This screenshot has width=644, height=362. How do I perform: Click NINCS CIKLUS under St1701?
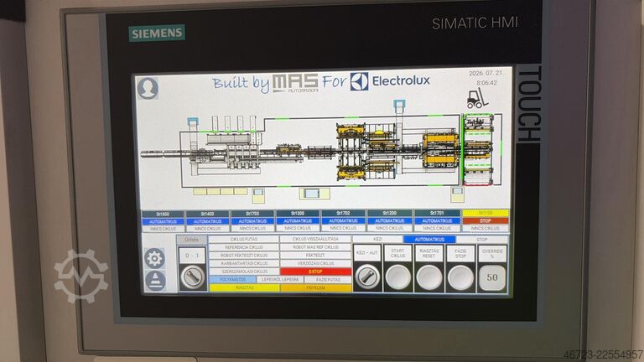437,228
